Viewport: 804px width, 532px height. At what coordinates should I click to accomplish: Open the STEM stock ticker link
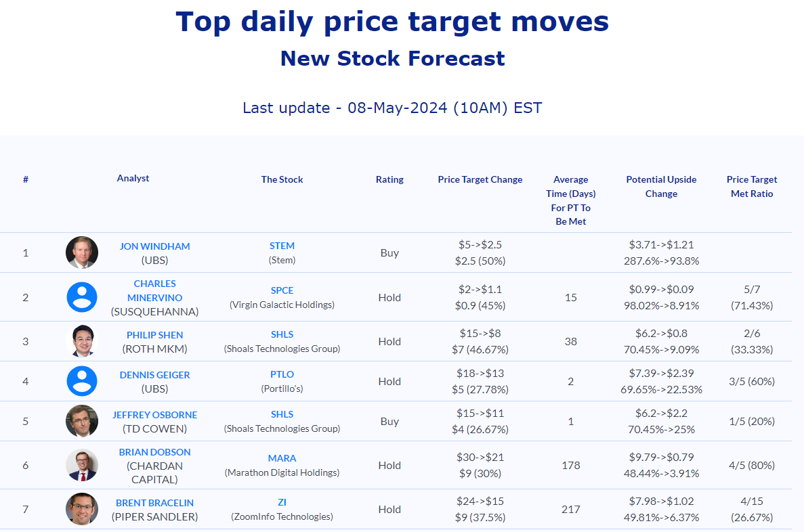(282, 246)
